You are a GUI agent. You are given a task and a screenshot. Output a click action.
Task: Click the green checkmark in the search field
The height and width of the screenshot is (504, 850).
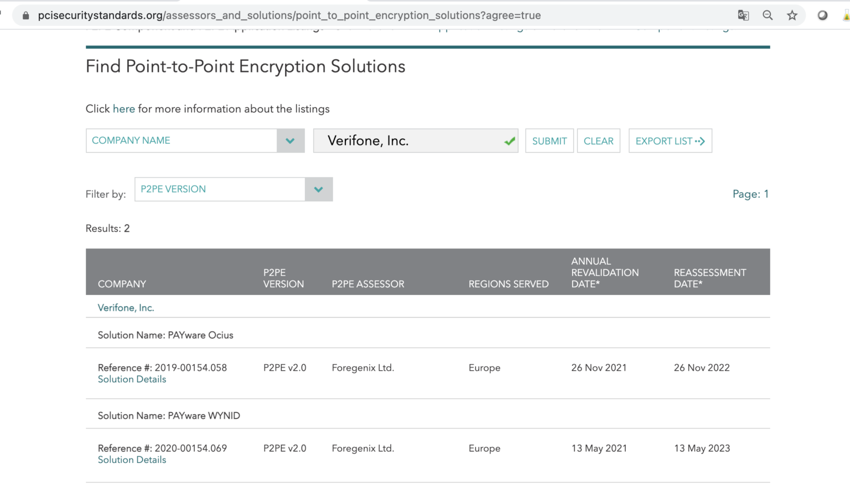510,141
